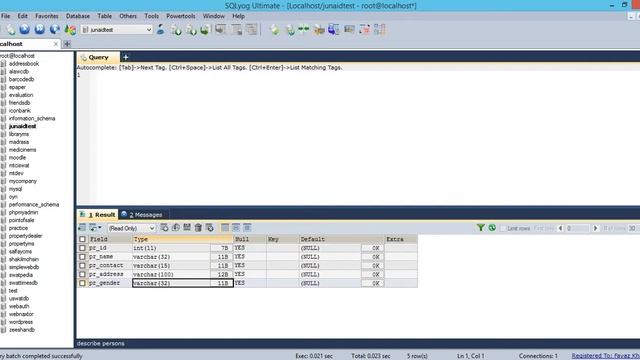Open the User Manager person icon
Image resolution: width=640 pixels, height=360 pixels.
click(161, 29)
